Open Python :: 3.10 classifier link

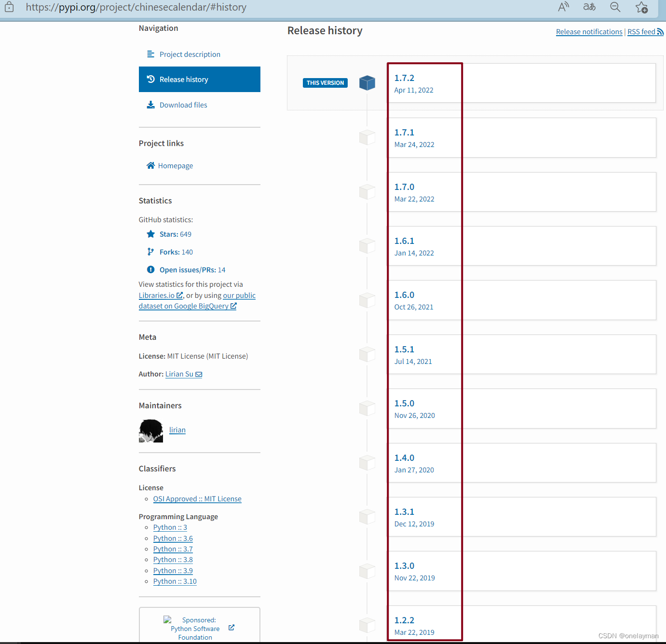click(175, 581)
